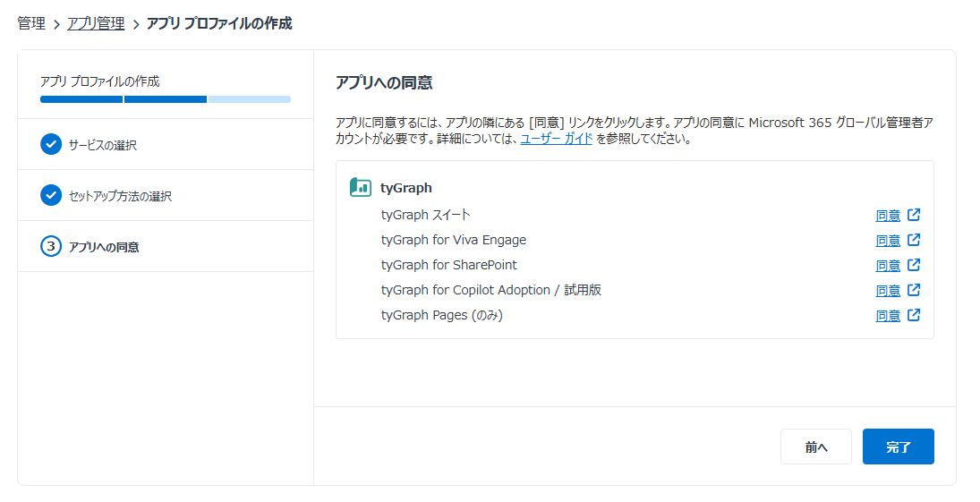Click text tyGraph for Copilot Adoption / 試用版

[x=491, y=290]
